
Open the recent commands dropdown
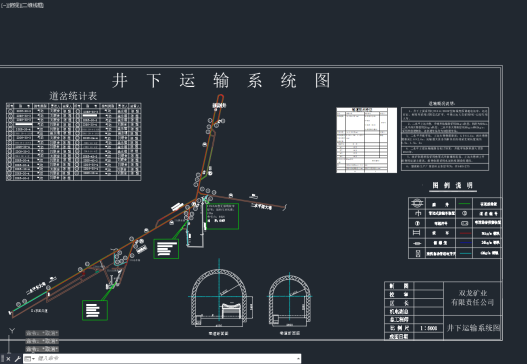tap(30, 359)
